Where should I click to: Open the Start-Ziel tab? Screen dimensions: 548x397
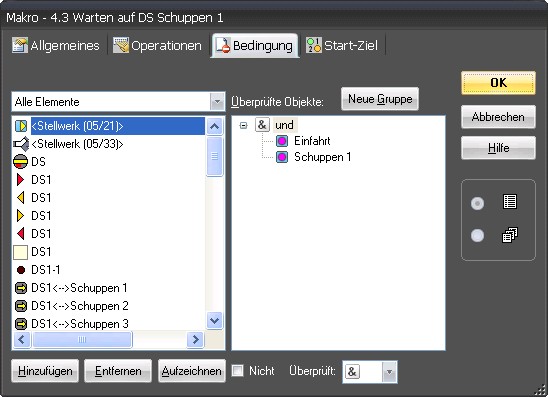pyautogui.click(x=342, y=46)
